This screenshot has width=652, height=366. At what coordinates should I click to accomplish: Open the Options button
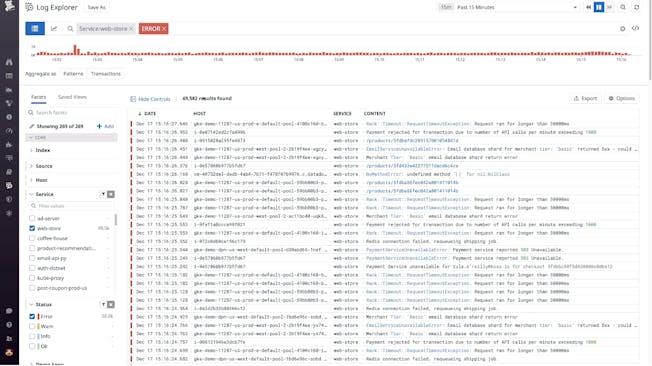(x=622, y=99)
